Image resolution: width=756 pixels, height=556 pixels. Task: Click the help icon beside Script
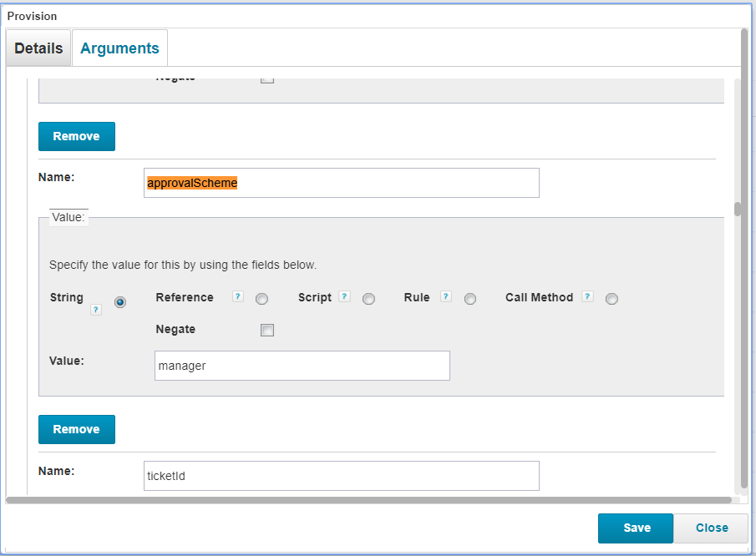pos(344,297)
